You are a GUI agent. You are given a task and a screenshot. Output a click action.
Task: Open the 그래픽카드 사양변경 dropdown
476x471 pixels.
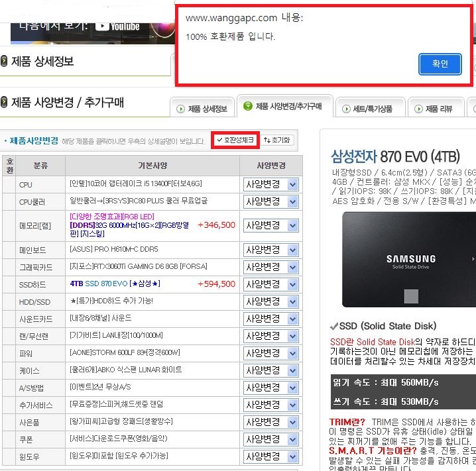tap(270, 267)
